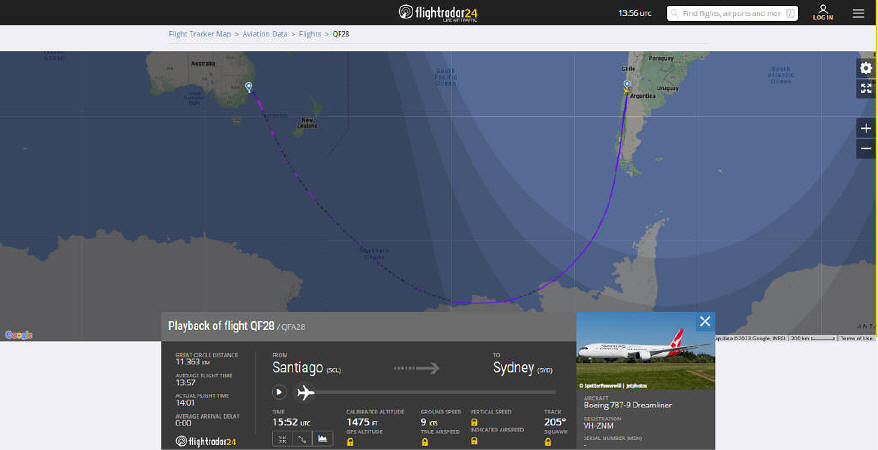
Task: Click the 14:01 actual flight time value
Action: tap(185, 403)
